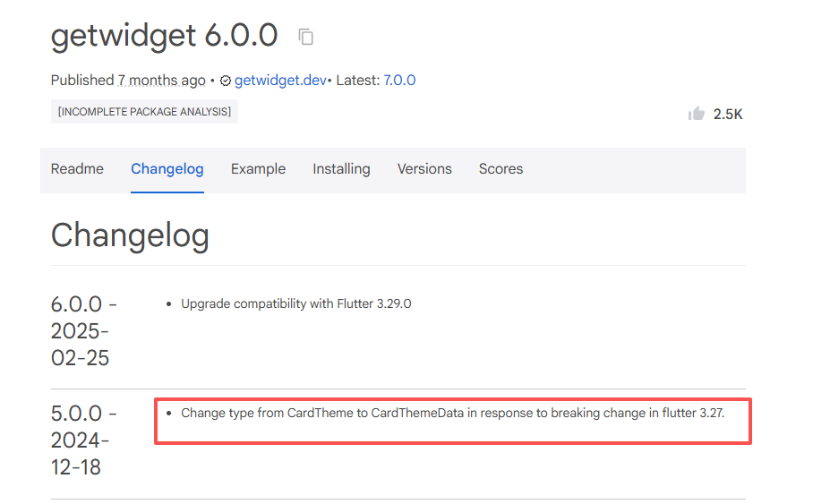Click the CardThemeData breaking change entry
Viewport: 830px width, 504px height.
click(x=452, y=413)
